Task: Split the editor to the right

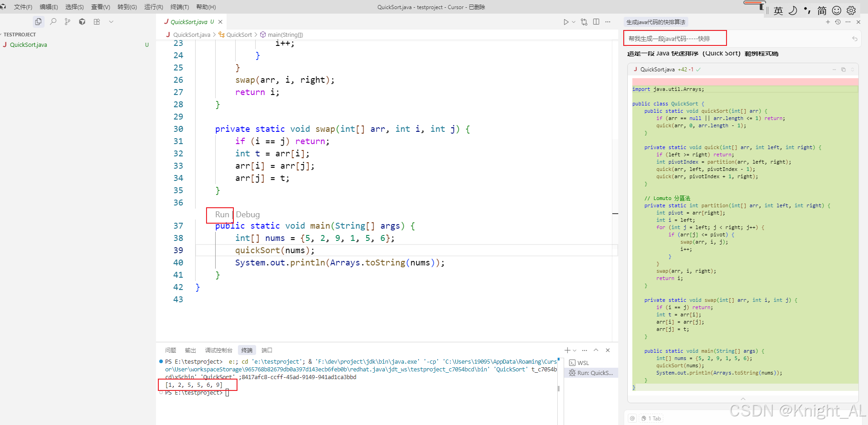Action: pyautogui.click(x=596, y=22)
